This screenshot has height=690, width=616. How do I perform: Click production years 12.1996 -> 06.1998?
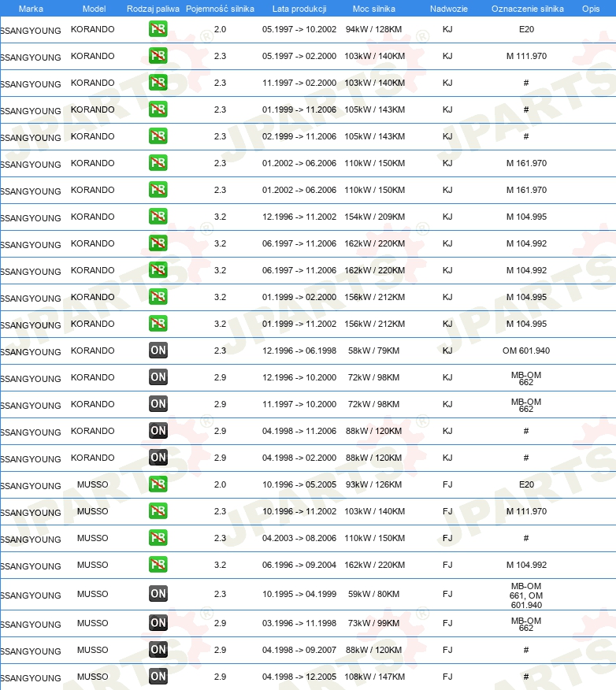point(299,351)
